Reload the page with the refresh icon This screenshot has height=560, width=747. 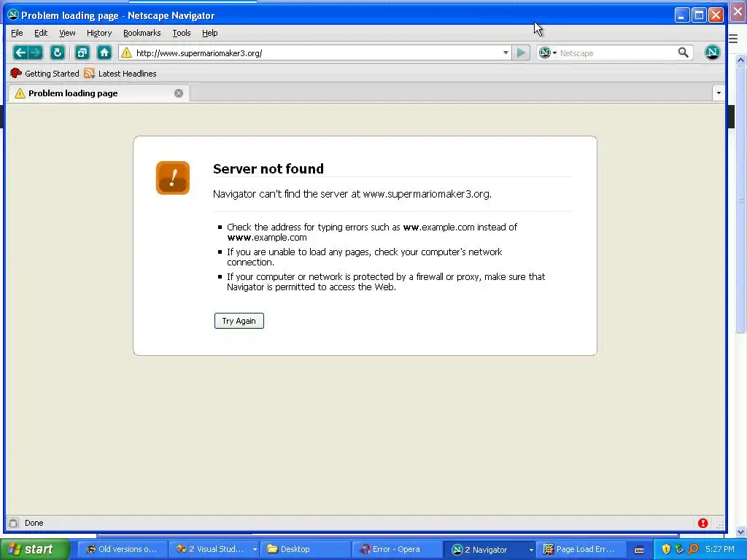click(57, 52)
